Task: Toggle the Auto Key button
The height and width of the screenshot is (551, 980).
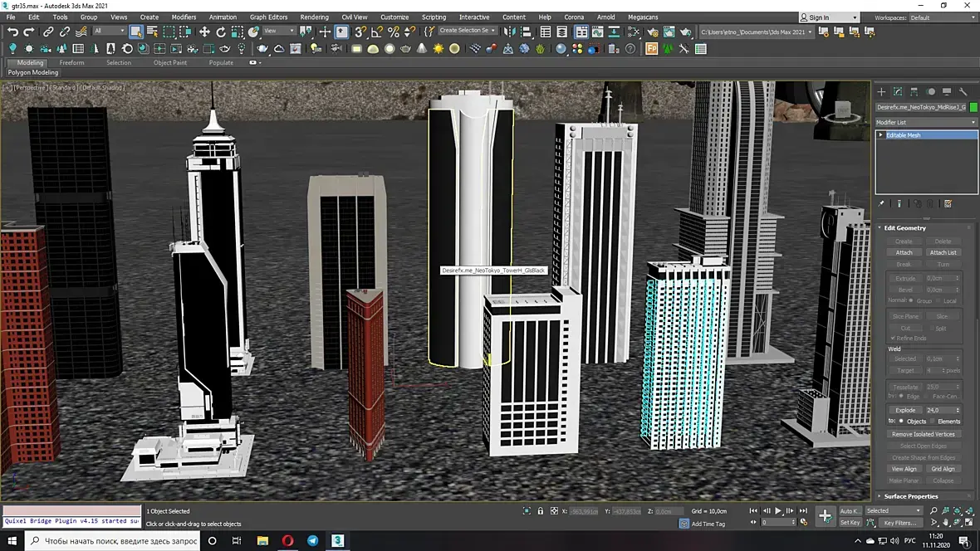Action: point(850,511)
